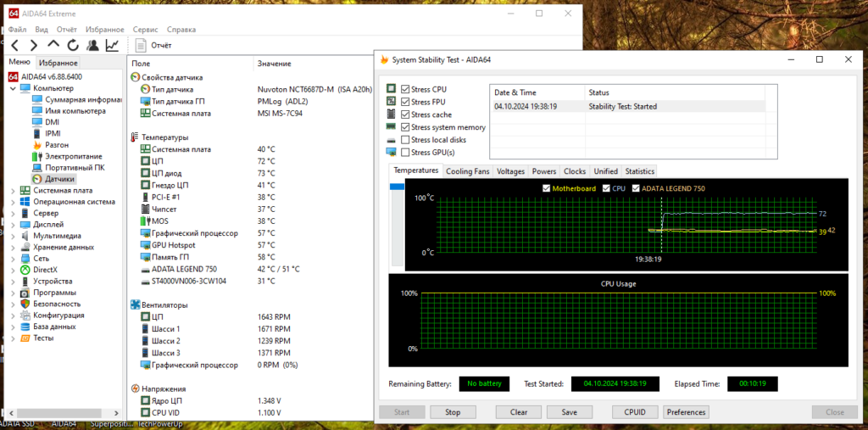Go back with the left arrow toolbar icon

pyautogui.click(x=15, y=46)
